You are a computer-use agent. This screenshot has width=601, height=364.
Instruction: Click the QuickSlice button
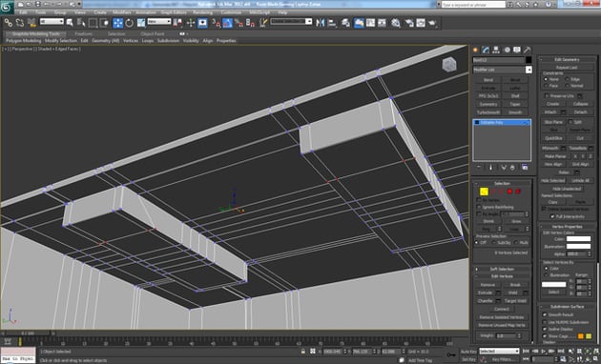click(553, 138)
